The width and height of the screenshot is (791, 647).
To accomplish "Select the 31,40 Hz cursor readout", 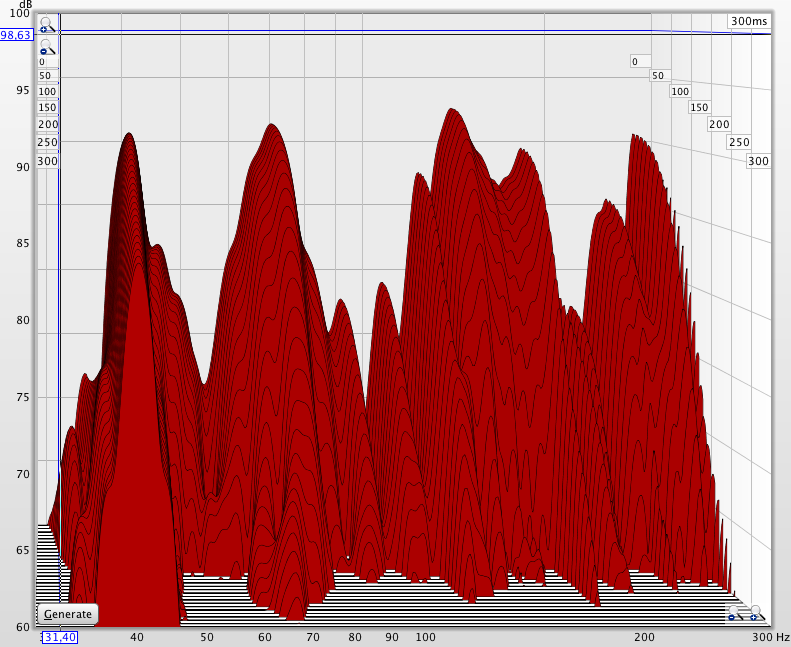I will (59, 637).
